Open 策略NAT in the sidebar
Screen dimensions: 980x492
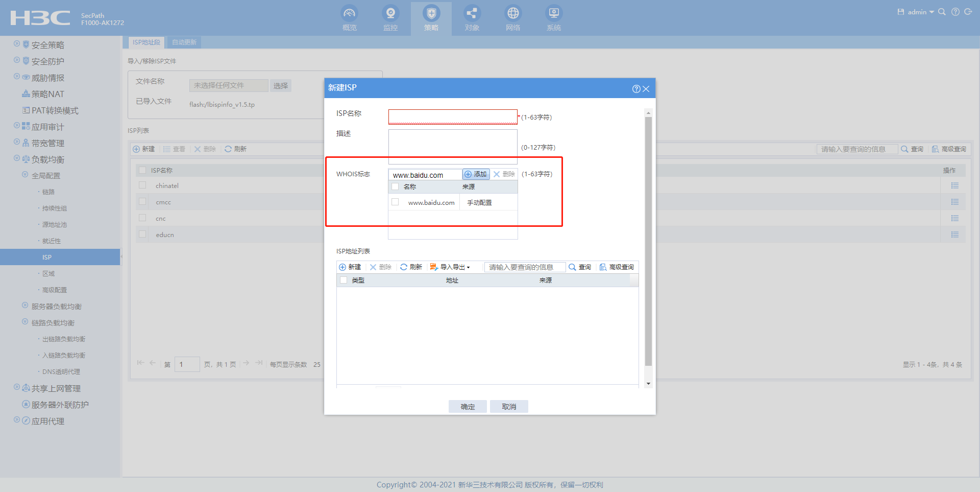click(48, 94)
